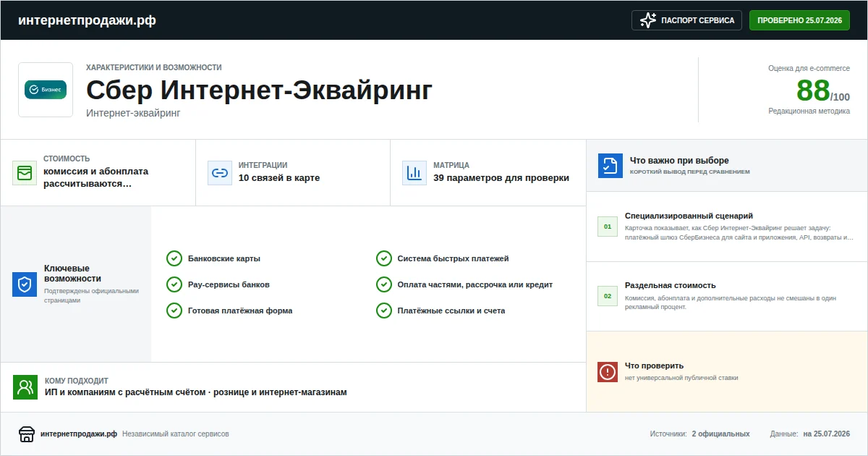Viewport: 868px width, 456px height.
Task: Select the Сбер Интернет-Эквайринг title
Action: tap(260, 90)
